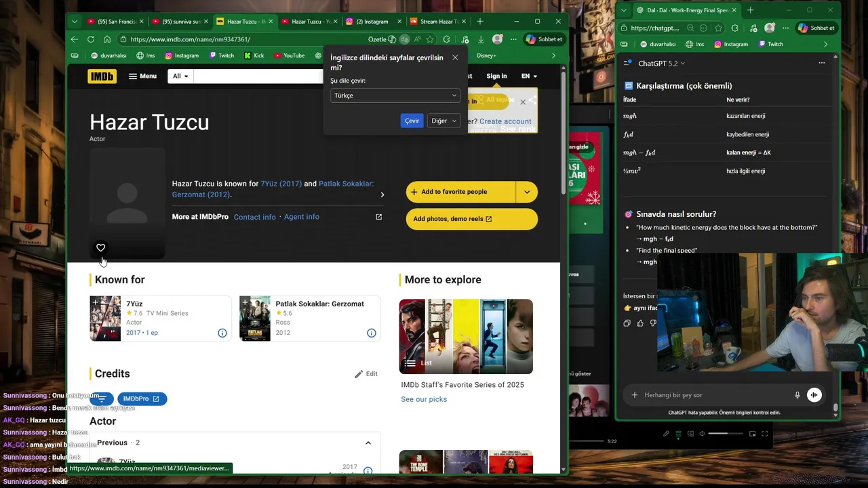This screenshot has width=868, height=488.
Task: Click the credits filter icon button
Action: point(102,399)
